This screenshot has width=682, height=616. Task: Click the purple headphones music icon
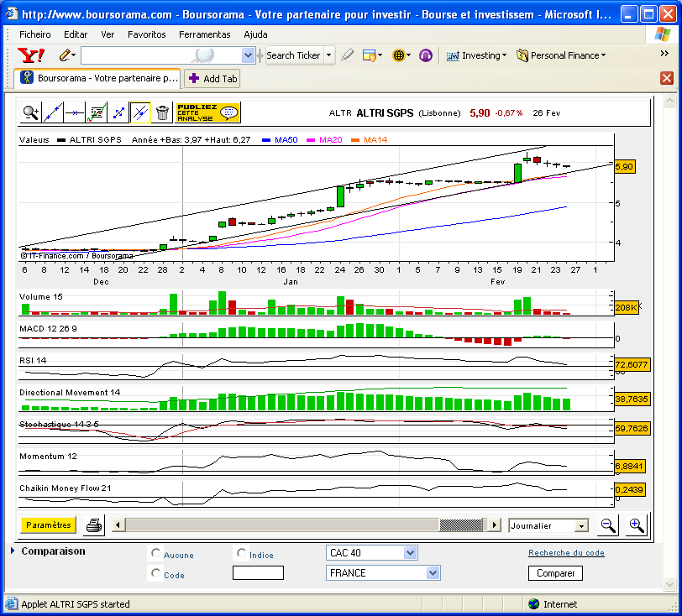[x=425, y=55]
